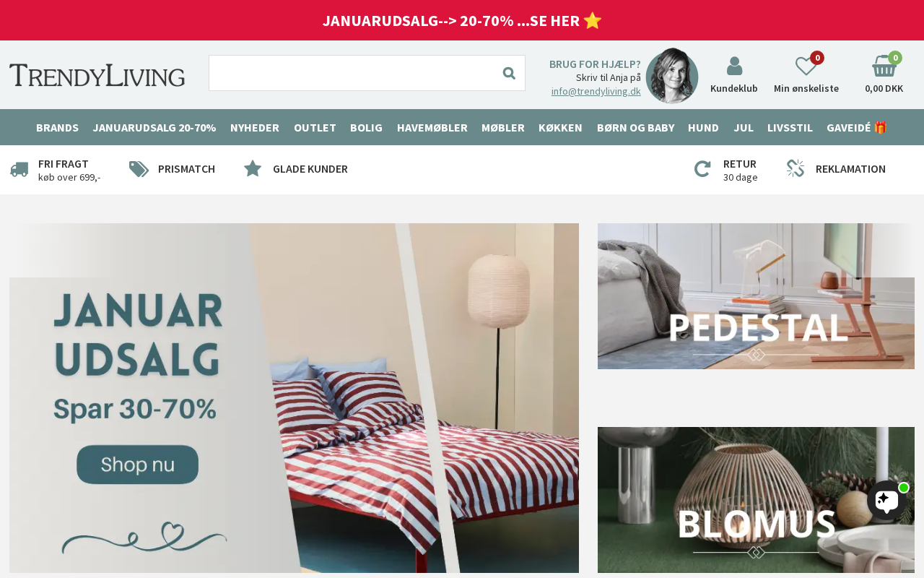
Task: Open the Kundeklub user icon
Action: 734,66
